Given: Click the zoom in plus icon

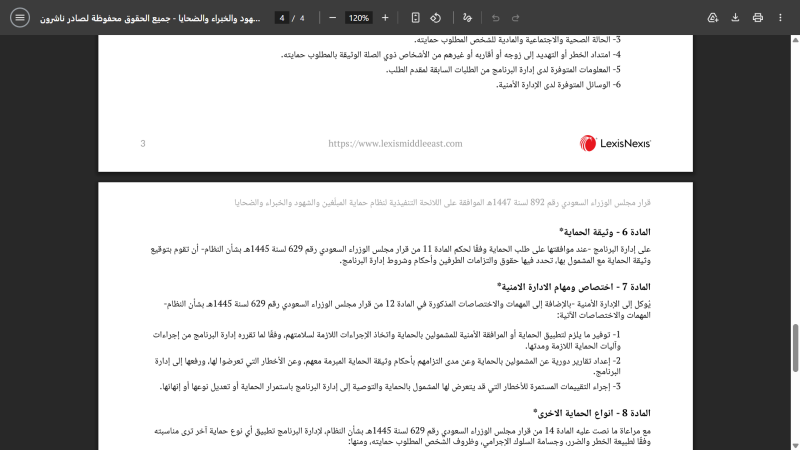Looking at the screenshot, I should 385,18.
